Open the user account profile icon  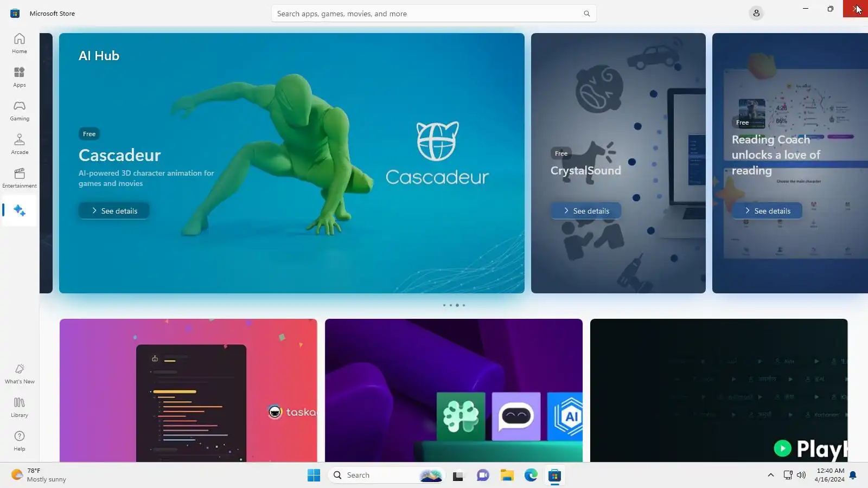(756, 13)
